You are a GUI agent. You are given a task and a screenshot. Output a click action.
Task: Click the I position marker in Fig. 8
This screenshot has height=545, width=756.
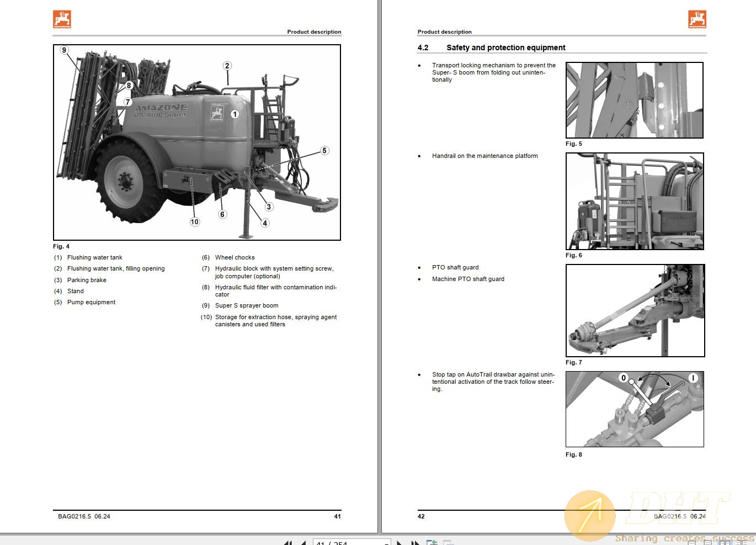(x=693, y=378)
